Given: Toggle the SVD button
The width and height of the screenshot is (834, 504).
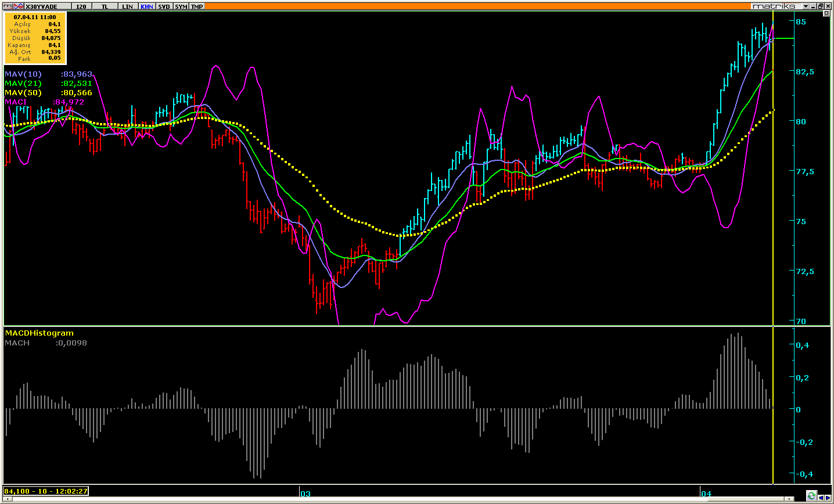Looking at the screenshot, I should 164,6.
